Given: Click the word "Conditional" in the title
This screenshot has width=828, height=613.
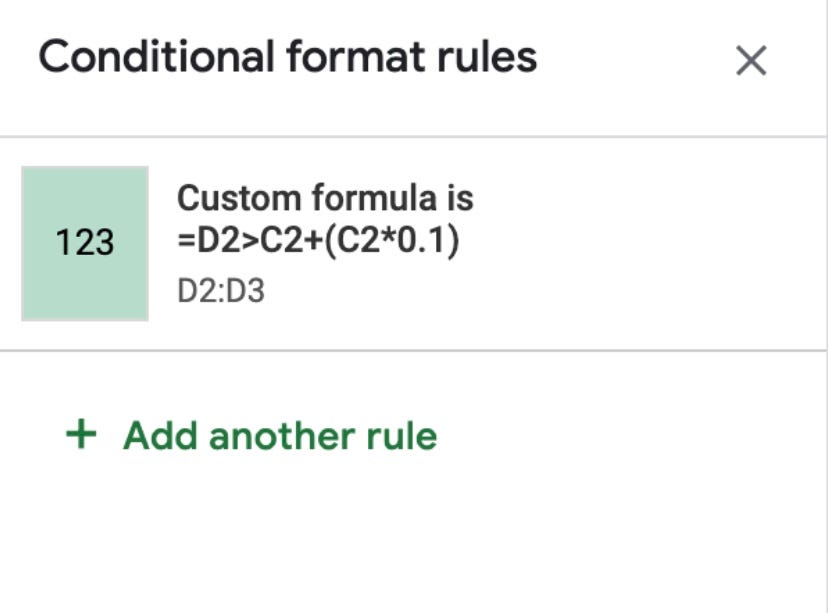Looking at the screenshot, I should [x=157, y=56].
